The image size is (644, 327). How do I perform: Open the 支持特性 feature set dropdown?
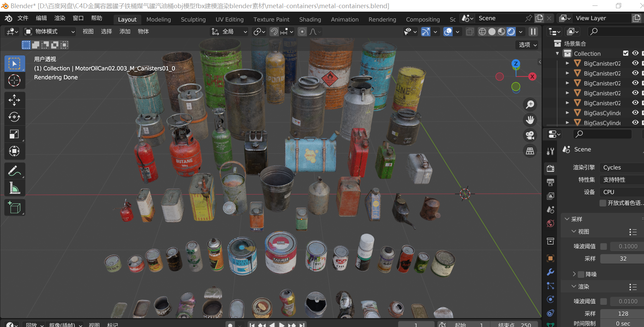click(x=621, y=180)
